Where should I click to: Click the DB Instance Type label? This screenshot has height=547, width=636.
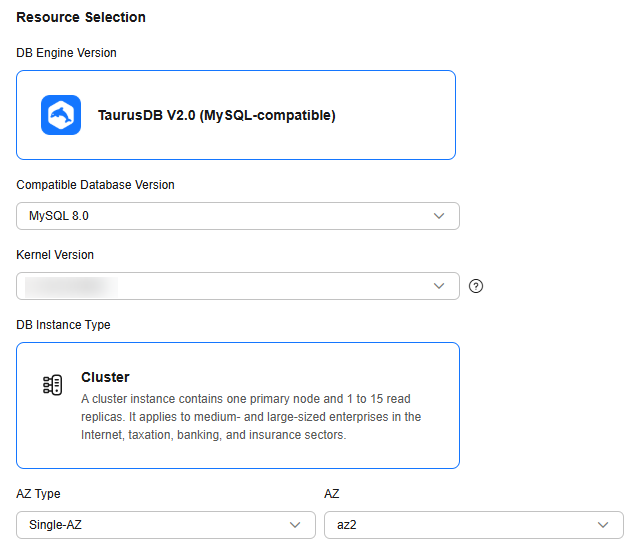point(63,325)
